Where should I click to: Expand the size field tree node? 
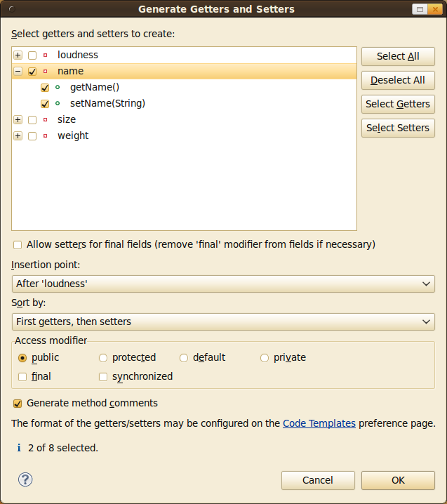18,119
